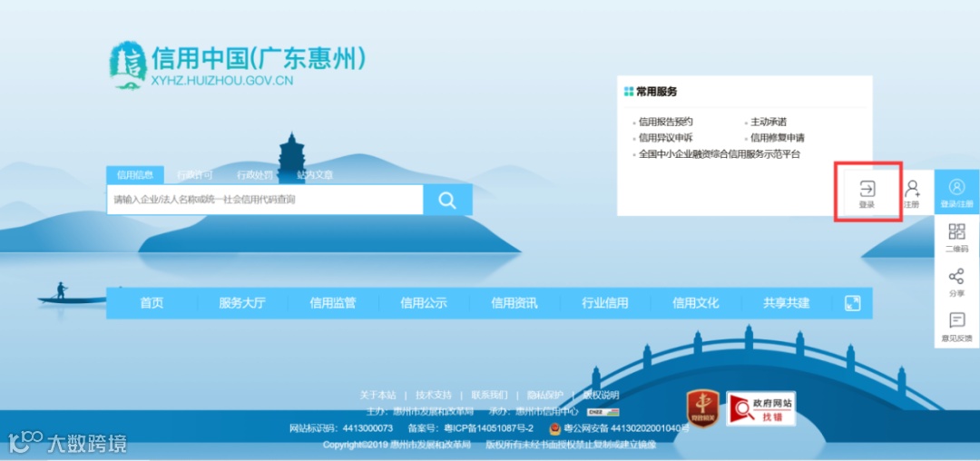Click the CNZZ statistics icon
This screenshot has height=461, width=980.
click(603, 412)
